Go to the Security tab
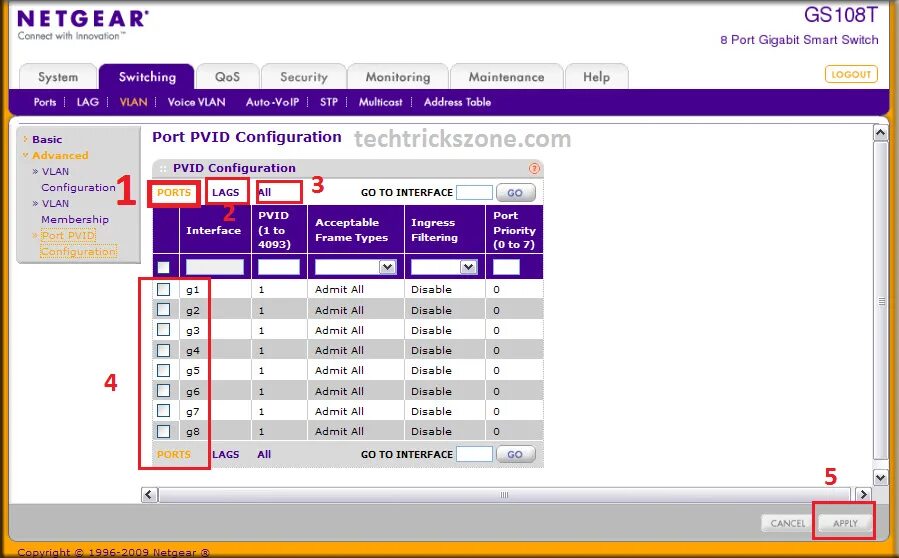This screenshot has height=558, width=899. [303, 77]
